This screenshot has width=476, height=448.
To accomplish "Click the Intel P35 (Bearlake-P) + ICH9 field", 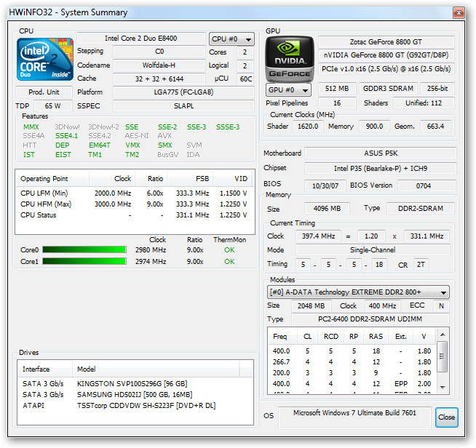I will [x=381, y=168].
